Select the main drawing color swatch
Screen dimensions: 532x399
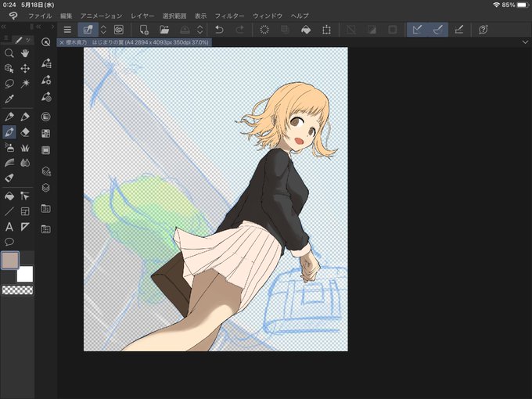coord(10,261)
